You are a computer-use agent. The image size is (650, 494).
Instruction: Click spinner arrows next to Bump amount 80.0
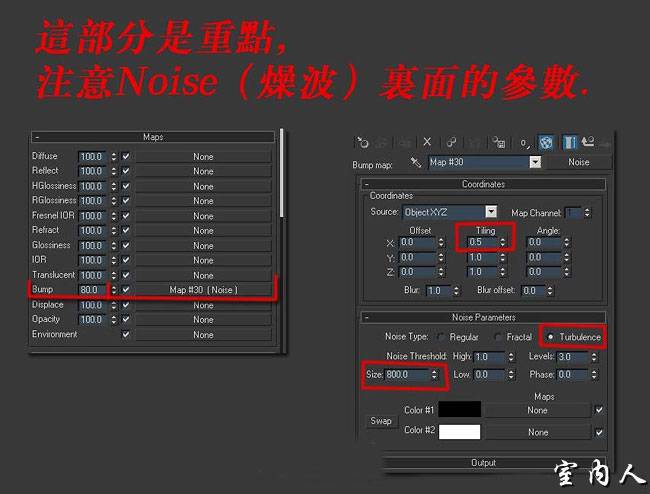114,290
